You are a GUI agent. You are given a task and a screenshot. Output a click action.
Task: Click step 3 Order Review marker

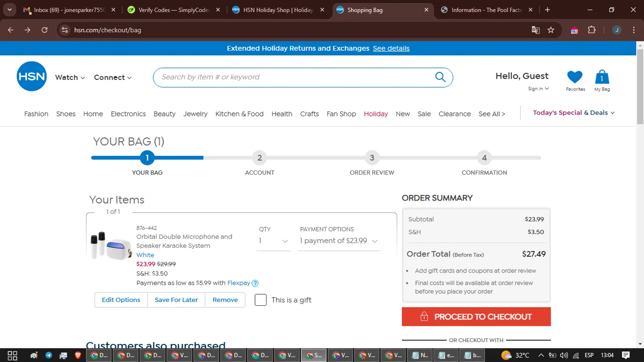(x=372, y=158)
